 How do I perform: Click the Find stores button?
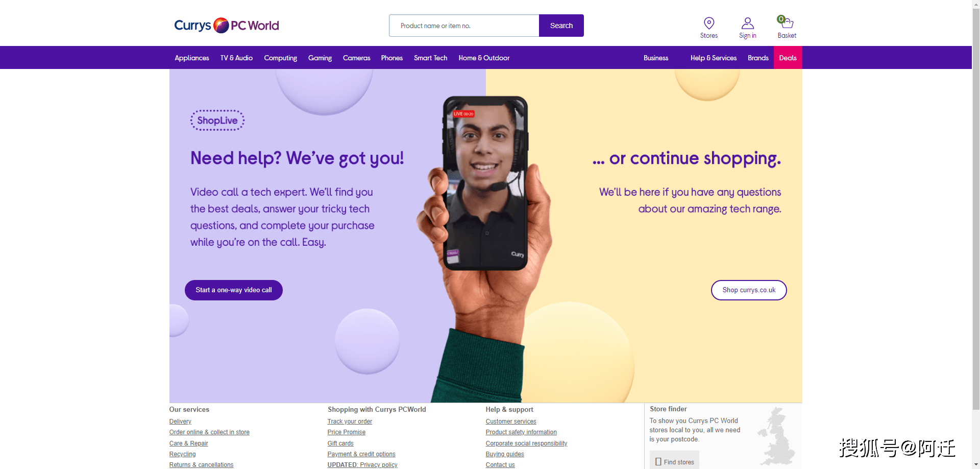tap(674, 461)
